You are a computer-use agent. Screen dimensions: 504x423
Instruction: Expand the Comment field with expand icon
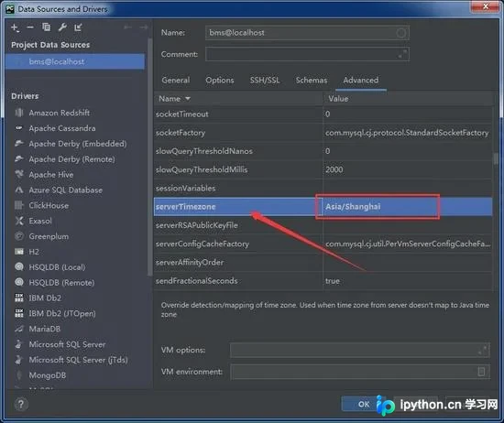402,54
